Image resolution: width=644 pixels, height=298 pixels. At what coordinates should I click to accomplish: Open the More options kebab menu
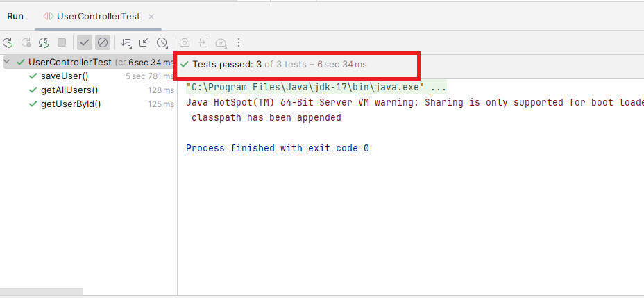239,42
